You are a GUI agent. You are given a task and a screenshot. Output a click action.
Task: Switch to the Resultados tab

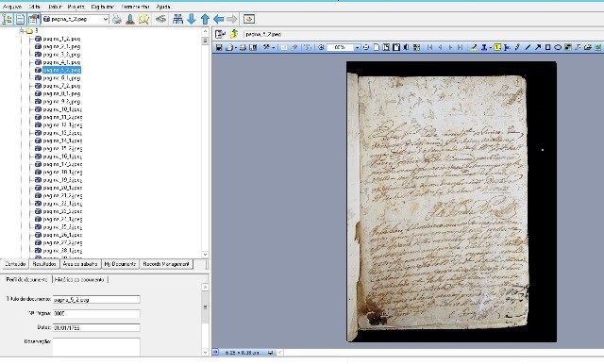pyautogui.click(x=44, y=264)
